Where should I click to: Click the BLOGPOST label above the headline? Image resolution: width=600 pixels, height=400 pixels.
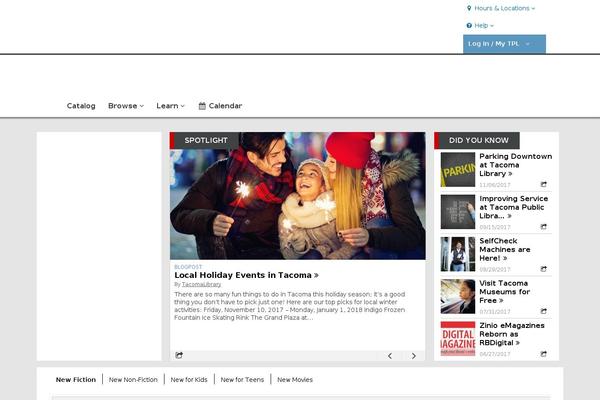[188, 267]
